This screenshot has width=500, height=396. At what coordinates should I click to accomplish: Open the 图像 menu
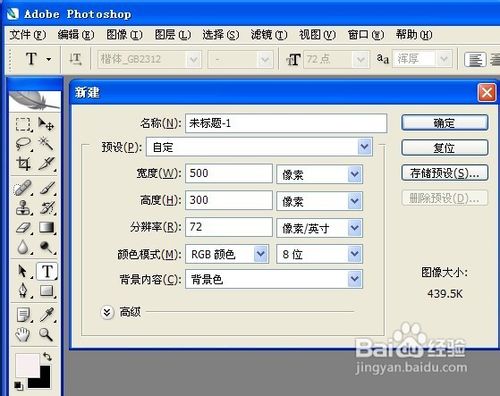(x=124, y=35)
